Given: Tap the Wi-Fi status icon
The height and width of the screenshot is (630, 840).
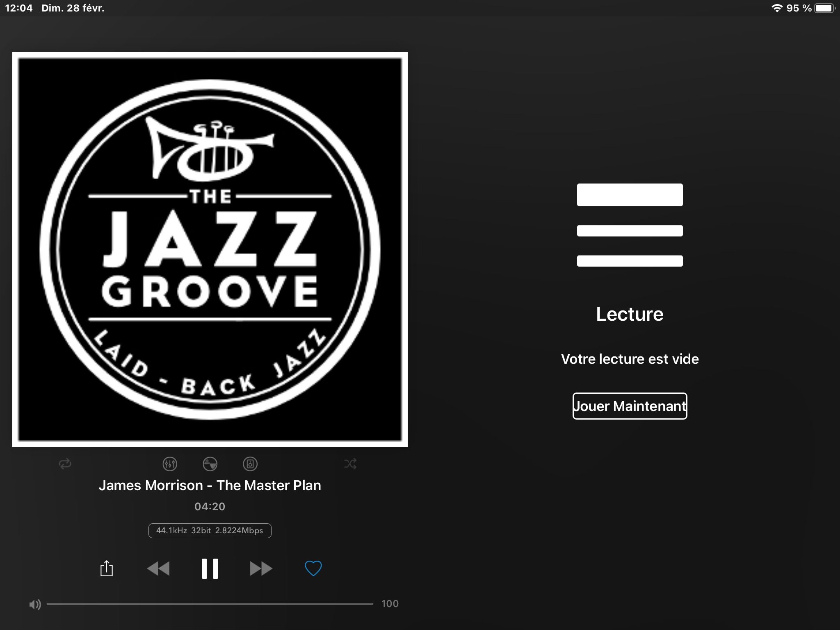Looking at the screenshot, I should coord(777,8).
